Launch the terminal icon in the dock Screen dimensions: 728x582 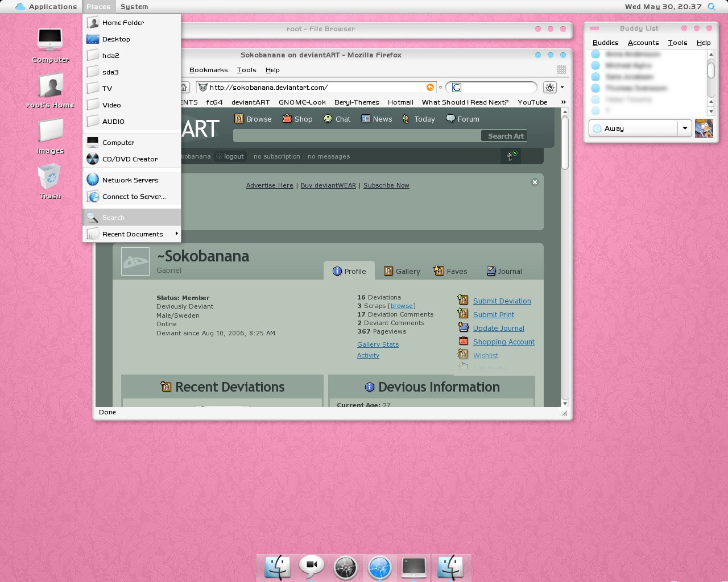(414, 567)
